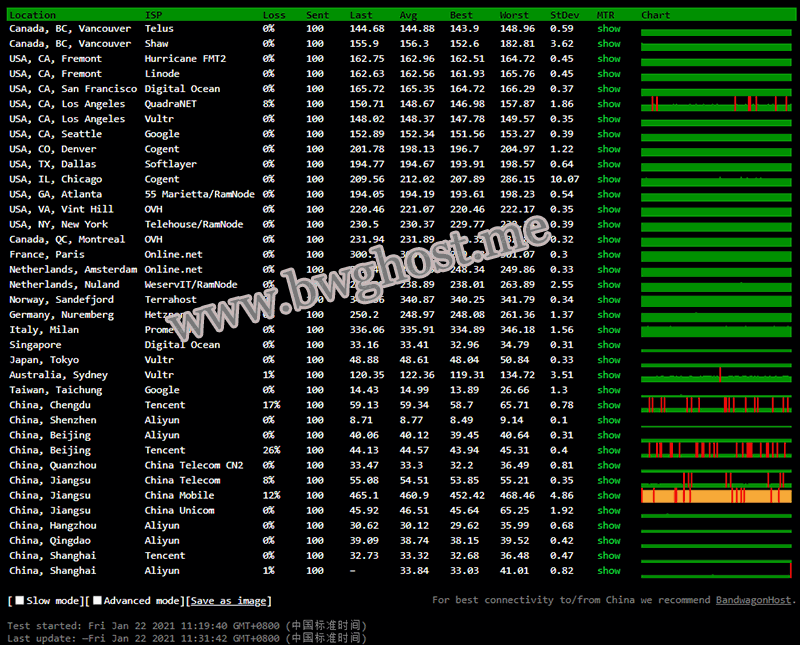Click the orange Jiangsu China Mobile chart
The height and width of the screenshot is (645, 800).
point(716,495)
